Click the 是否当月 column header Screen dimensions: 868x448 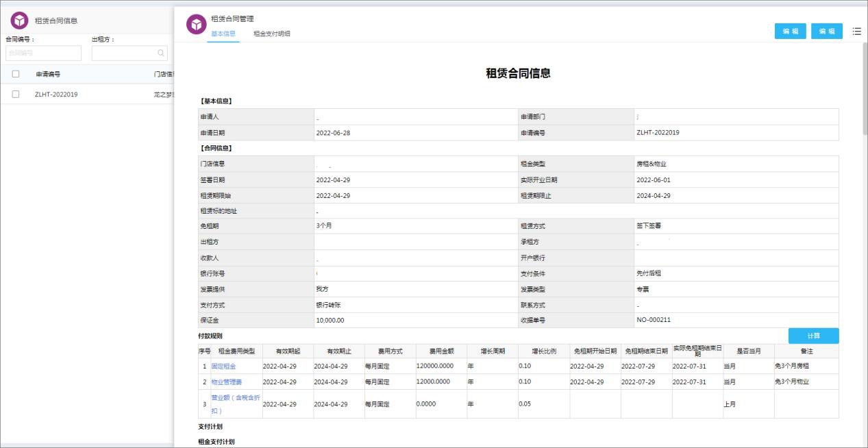pos(749,351)
